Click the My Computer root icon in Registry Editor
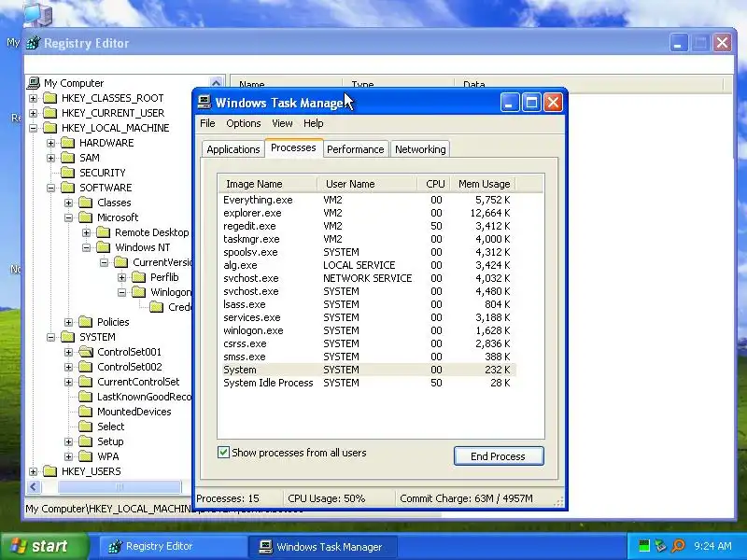 pyautogui.click(x=34, y=83)
